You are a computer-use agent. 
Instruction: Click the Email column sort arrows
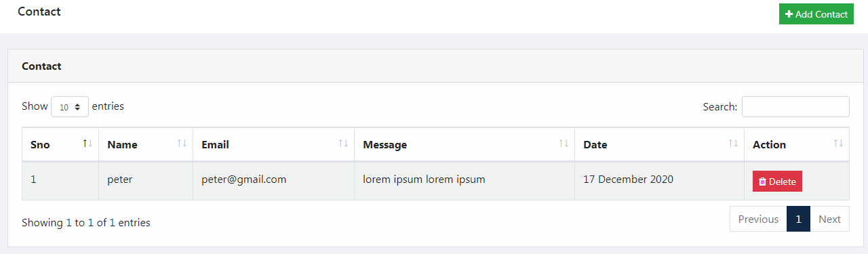[x=343, y=143]
